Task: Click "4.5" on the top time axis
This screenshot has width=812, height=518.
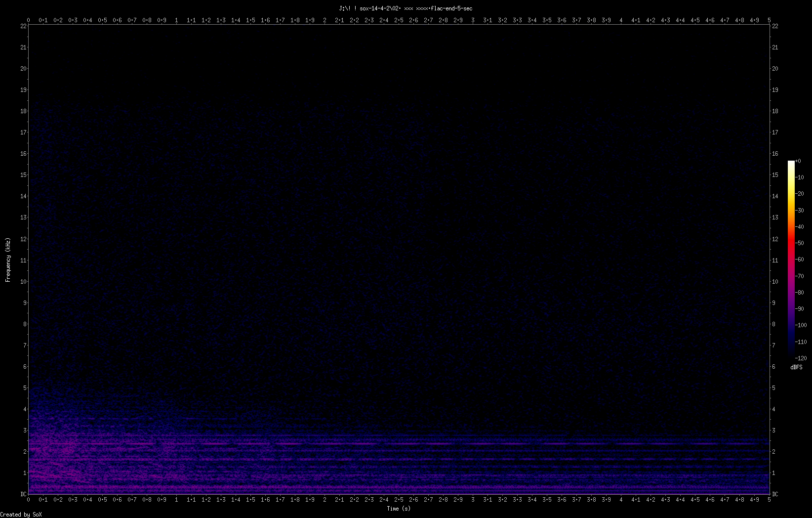Action: (695, 20)
